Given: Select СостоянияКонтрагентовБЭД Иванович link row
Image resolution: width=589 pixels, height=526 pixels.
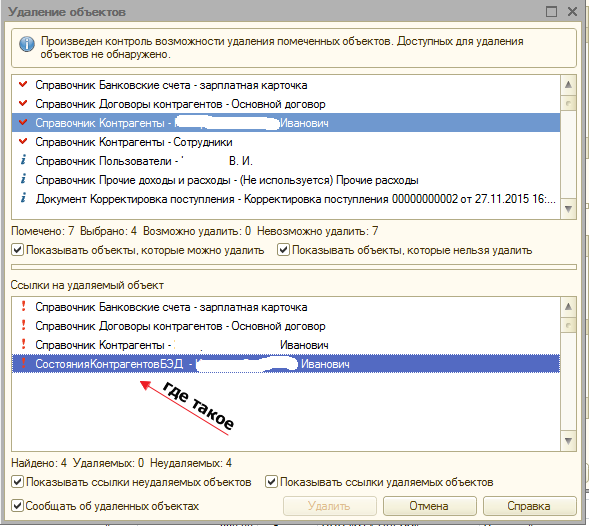Looking at the screenshot, I should coord(286,364).
